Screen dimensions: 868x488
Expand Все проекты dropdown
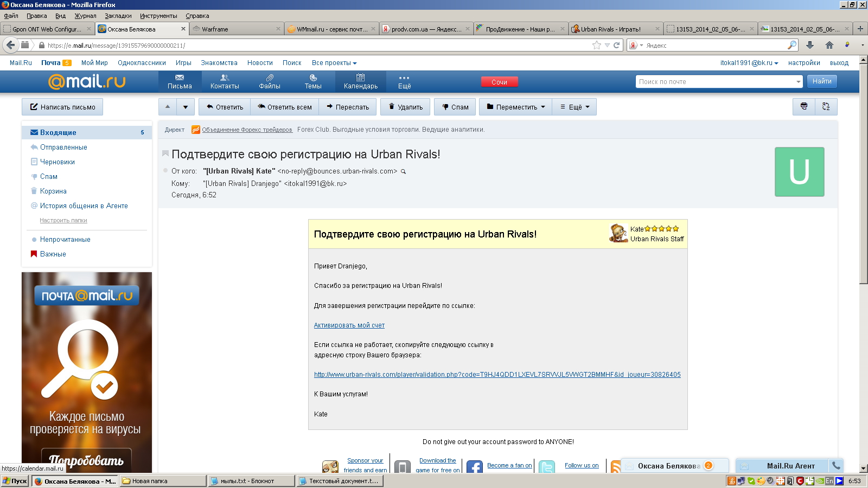pyautogui.click(x=334, y=63)
